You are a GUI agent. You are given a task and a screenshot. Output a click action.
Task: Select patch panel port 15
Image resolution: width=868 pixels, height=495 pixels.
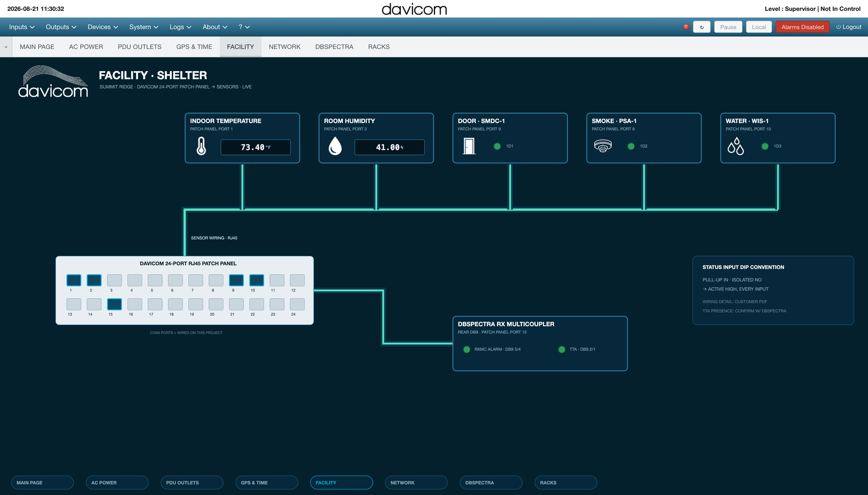[x=114, y=304]
